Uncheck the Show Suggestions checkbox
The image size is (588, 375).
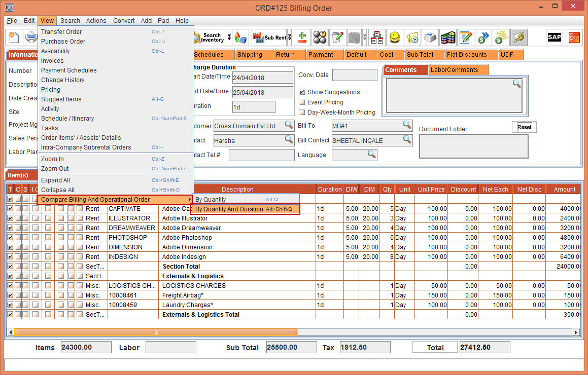(302, 92)
